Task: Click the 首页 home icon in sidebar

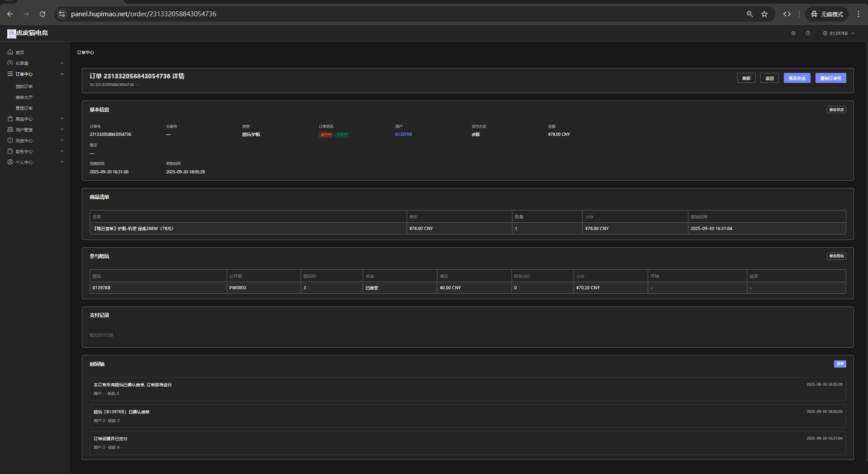Action: coord(10,52)
